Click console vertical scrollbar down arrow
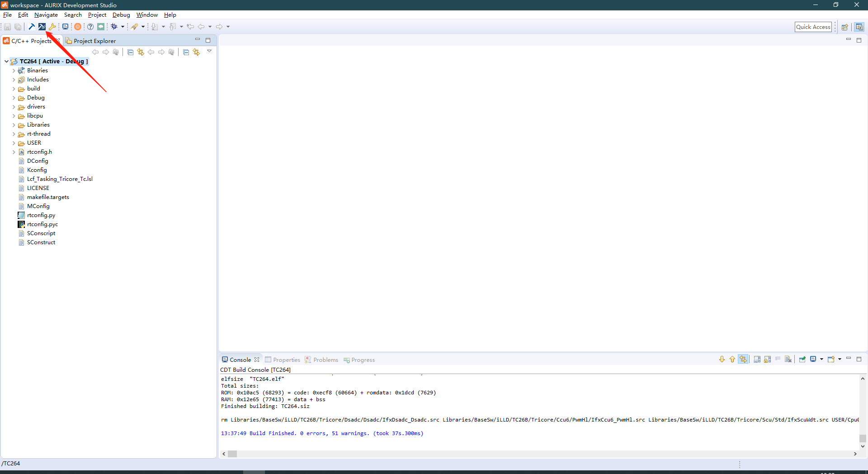This screenshot has width=868, height=474. (863, 446)
